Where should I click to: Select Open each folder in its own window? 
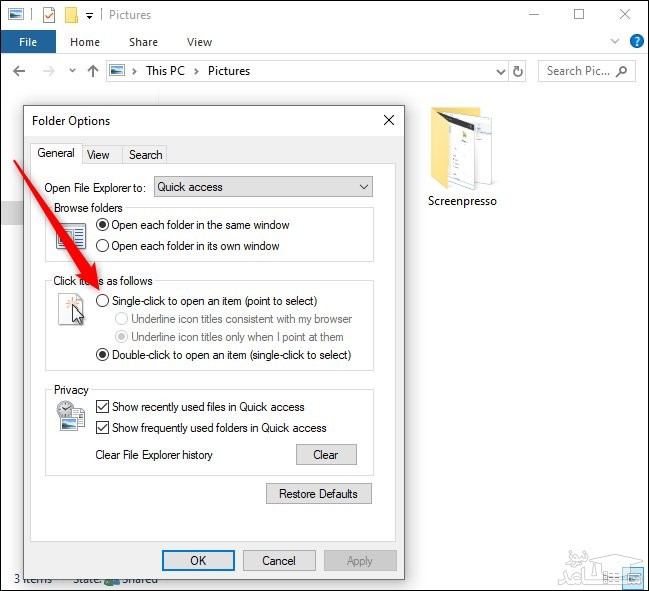point(103,246)
